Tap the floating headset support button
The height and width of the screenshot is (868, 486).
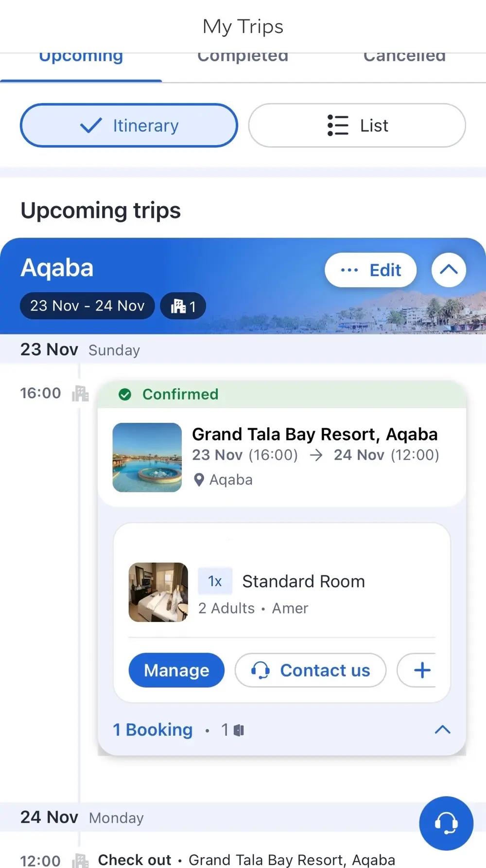(446, 823)
